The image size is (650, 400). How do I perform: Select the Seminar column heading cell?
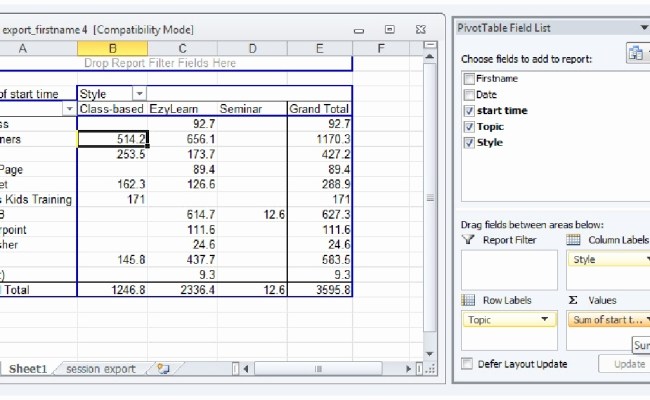coord(252,109)
